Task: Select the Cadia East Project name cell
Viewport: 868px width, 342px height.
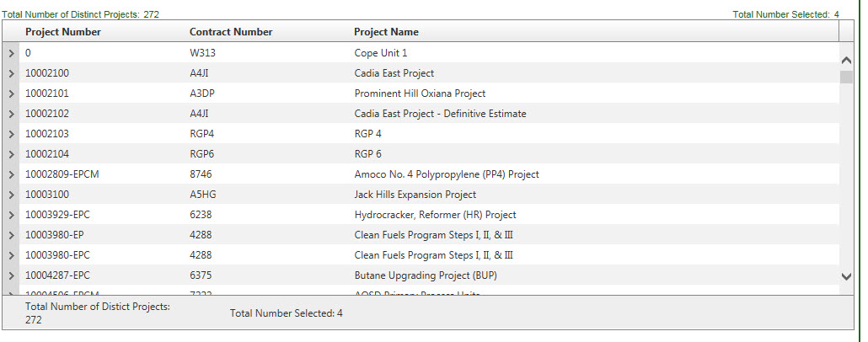Action: click(x=394, y=73)
